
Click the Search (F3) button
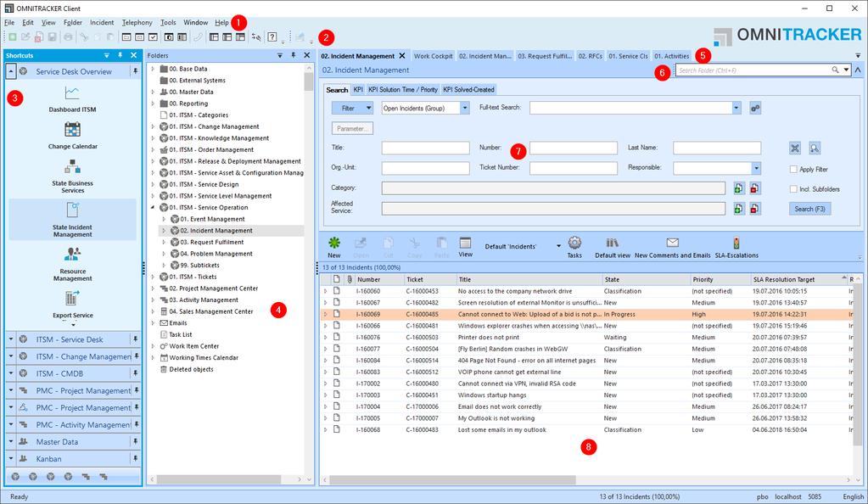click(x=809, y=209)
